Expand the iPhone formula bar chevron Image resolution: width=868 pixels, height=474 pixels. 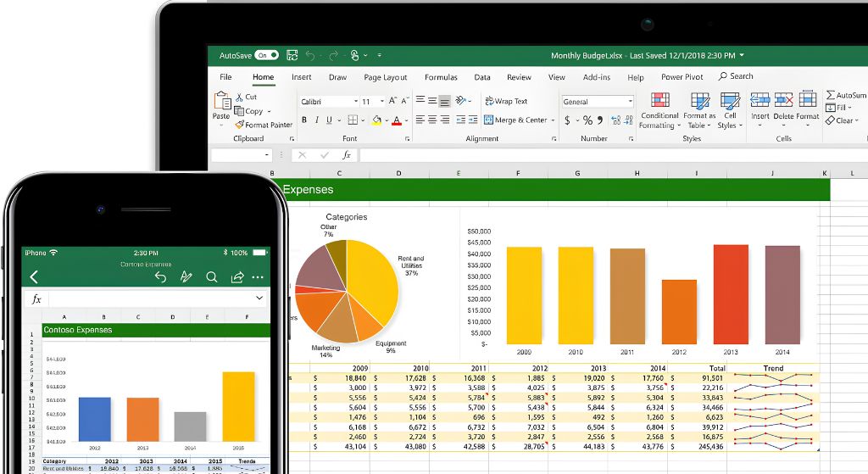[259, 298]
